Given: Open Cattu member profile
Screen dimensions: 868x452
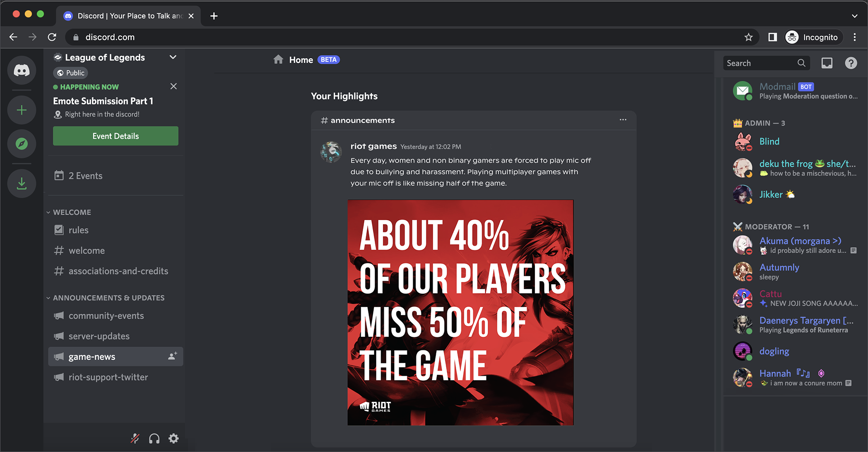Looking at the screenshot, I should (x=795, y=298).
